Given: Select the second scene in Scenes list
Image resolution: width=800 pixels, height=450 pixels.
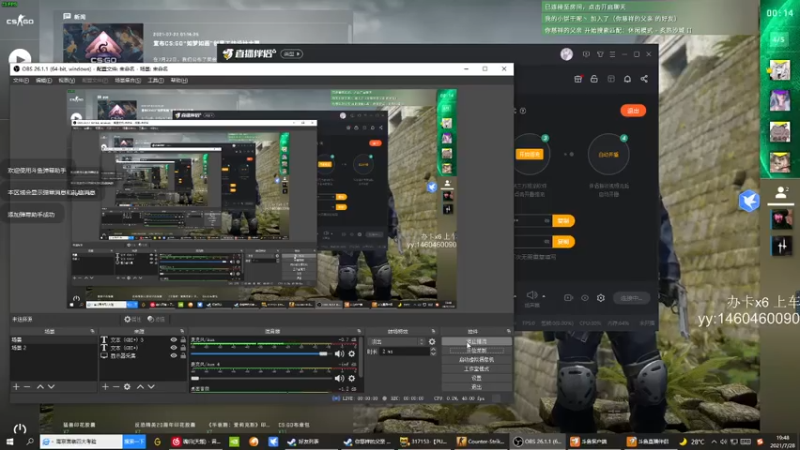Looking at the screenshot, I should pos(53,348).
